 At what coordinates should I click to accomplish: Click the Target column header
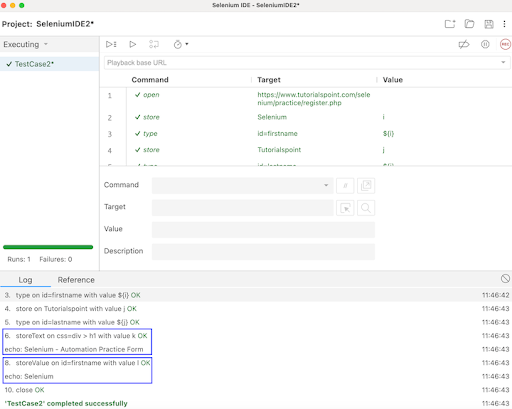tap(269, 80)
